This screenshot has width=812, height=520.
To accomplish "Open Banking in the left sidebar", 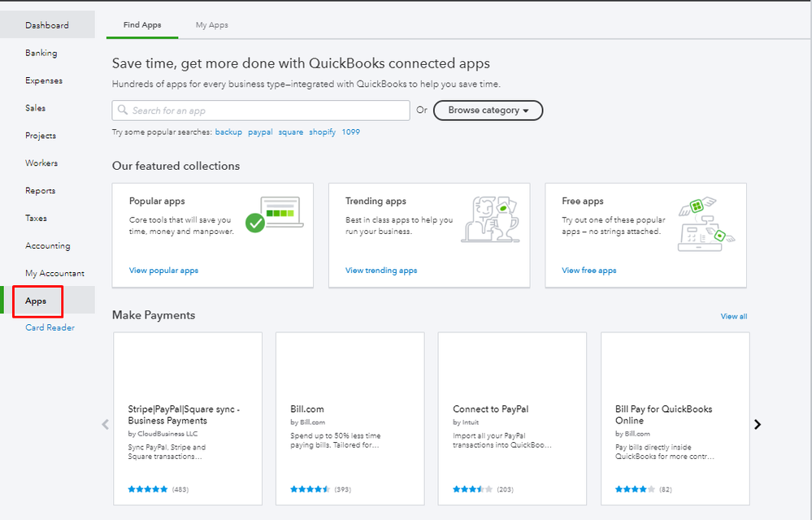I will click(x=41, y=53).
